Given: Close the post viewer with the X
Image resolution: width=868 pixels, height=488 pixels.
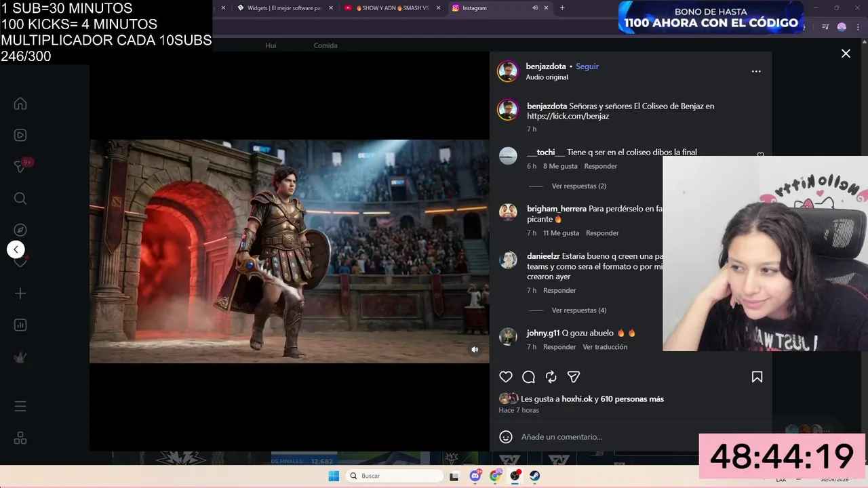Looking at the screenshot, I should (x=846, y=54).
